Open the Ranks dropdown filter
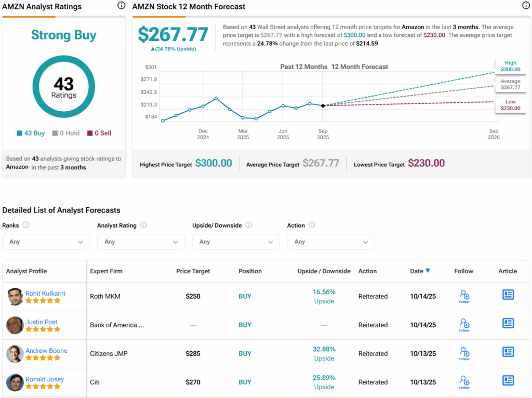This screenshot has width=532, height=398. click(46, 242)
